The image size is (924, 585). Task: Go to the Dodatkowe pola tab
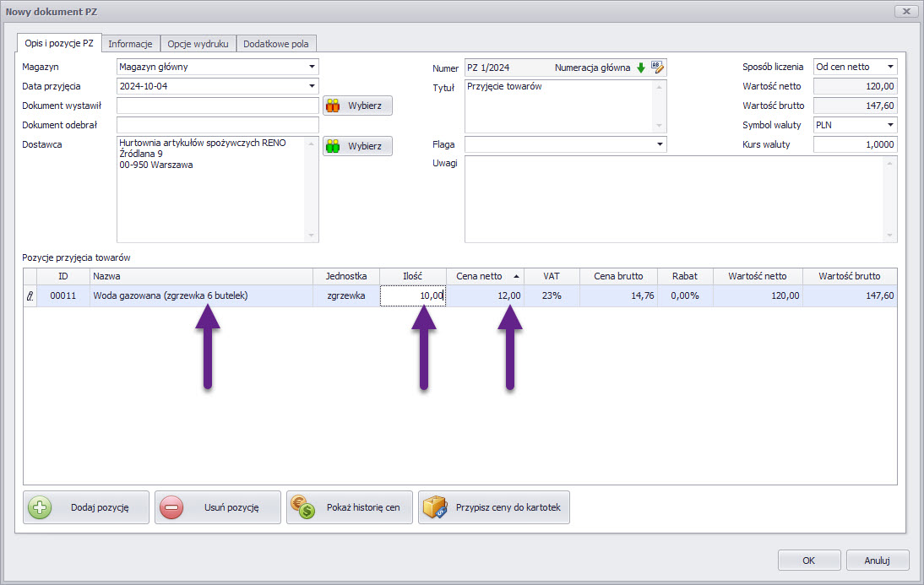(x=276, y=44)
